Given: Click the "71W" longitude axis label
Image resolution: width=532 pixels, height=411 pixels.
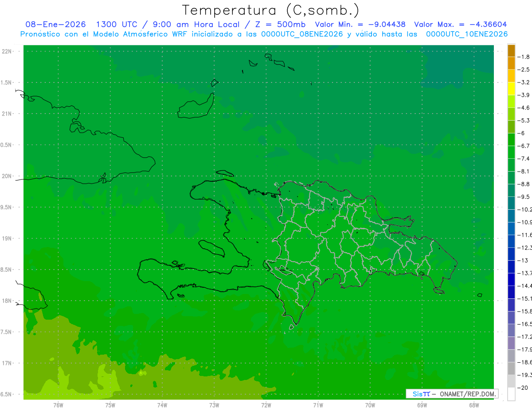Looking at the screenshot, I should tap(318, 405).
